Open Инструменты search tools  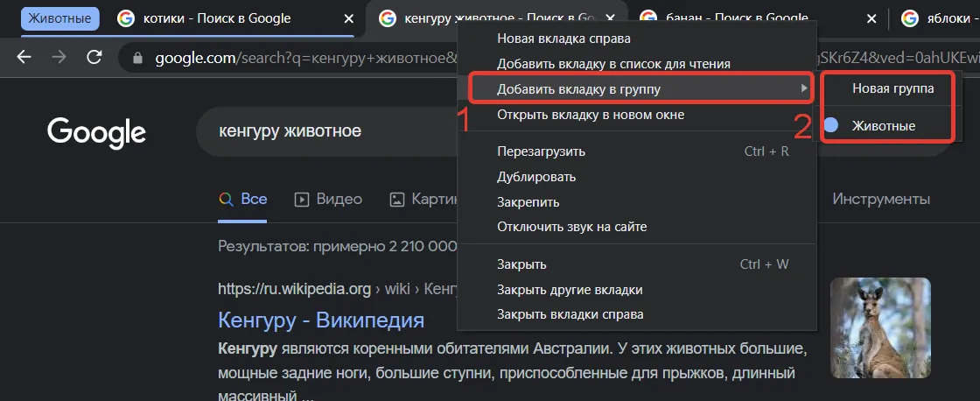(x=881, y=200)
